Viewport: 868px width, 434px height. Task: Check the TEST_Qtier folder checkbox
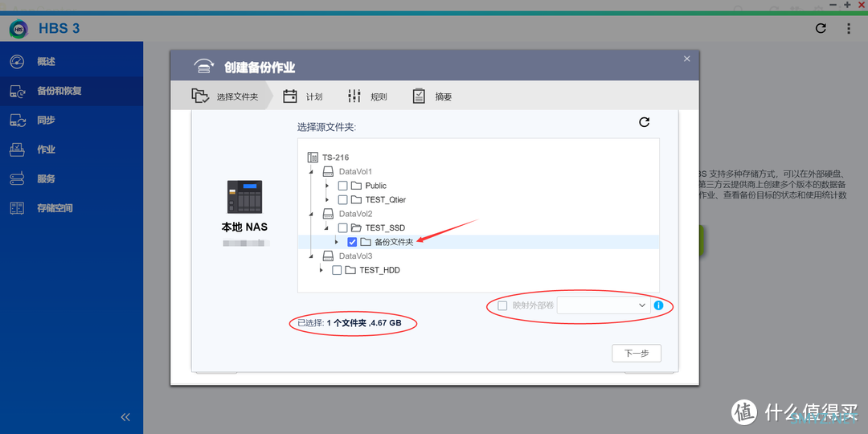(x=342, y=199)
